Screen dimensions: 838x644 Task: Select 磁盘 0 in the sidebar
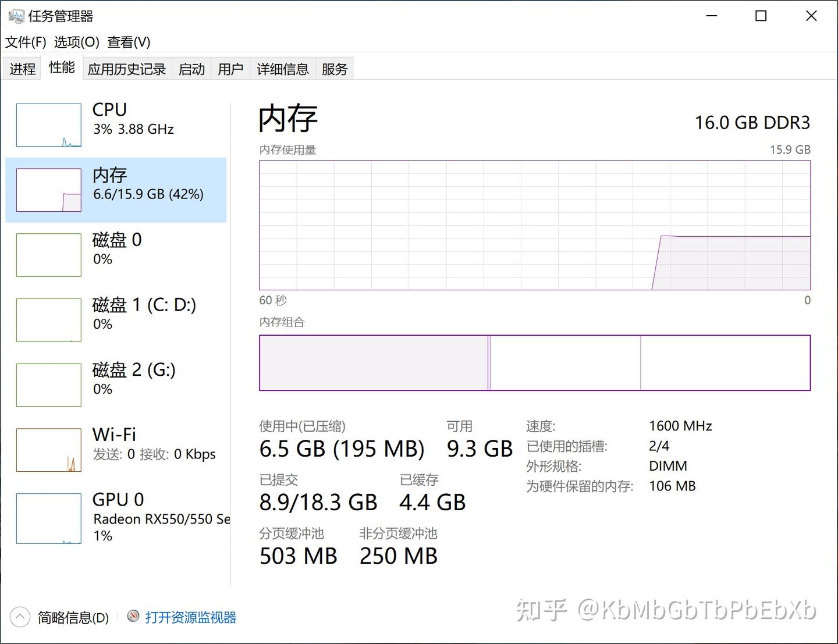116,255
